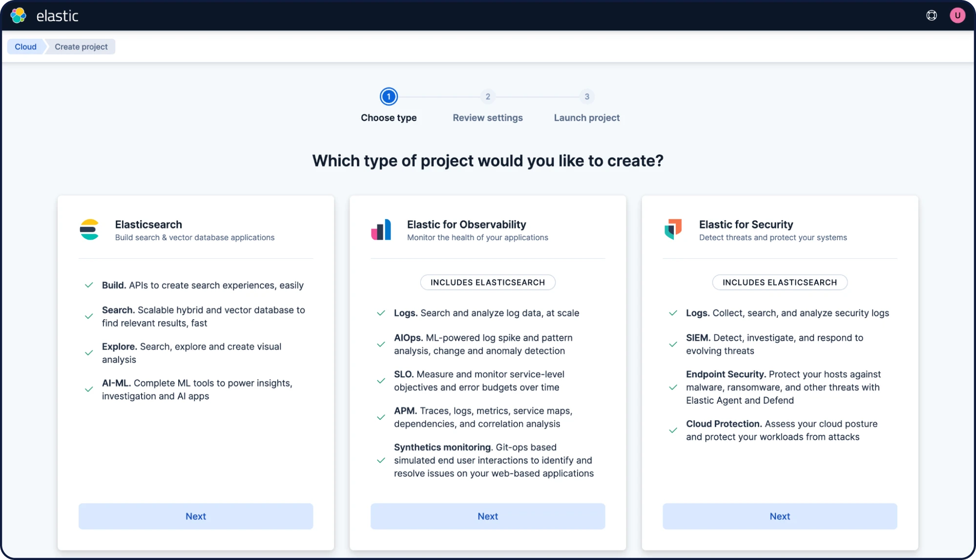976x560 pixels.
Task: Select step 3 Launch project circle
Action: pos(587,97)
